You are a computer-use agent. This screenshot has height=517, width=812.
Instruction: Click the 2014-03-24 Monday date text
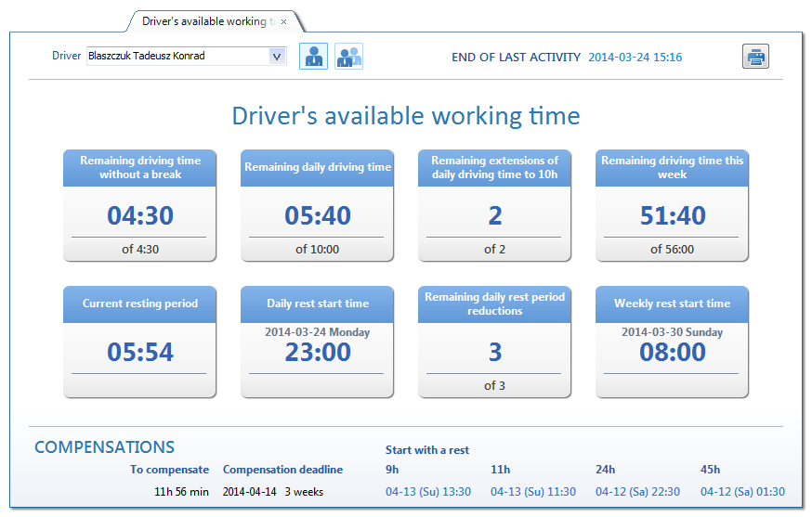coord(318,332)
